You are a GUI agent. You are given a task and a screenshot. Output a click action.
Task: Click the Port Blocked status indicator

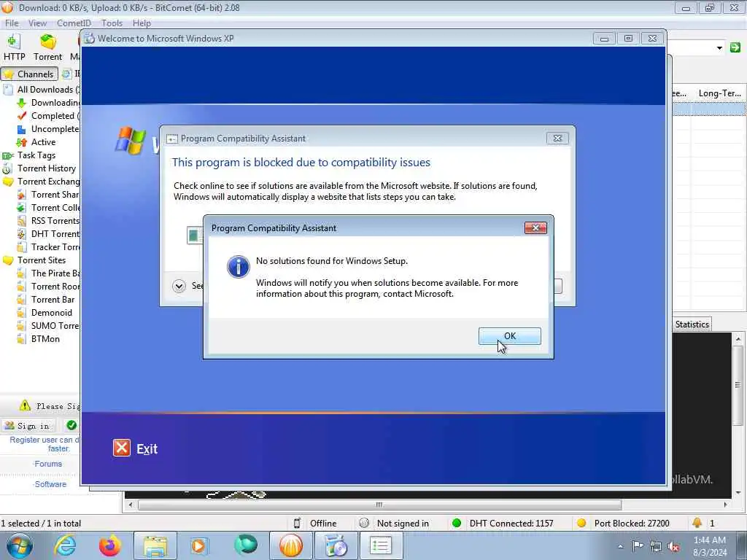pos(623,524)
